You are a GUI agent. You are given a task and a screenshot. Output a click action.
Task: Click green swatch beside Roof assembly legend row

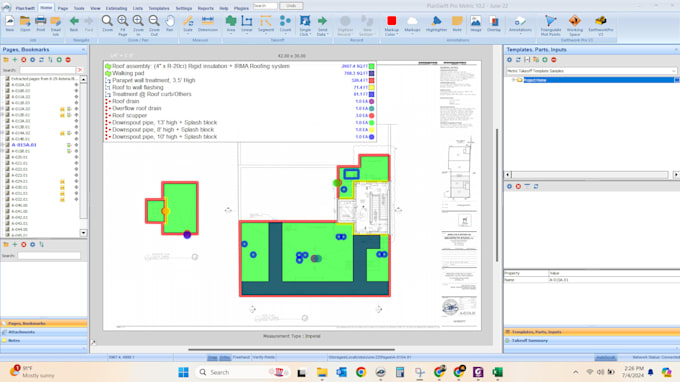point(372,66)
